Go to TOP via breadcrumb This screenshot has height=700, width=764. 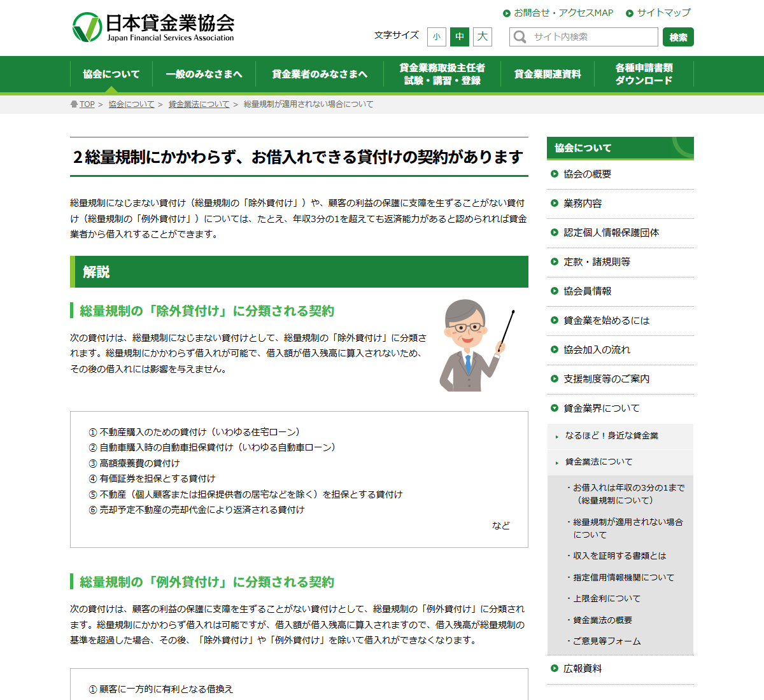coord(87,104)
